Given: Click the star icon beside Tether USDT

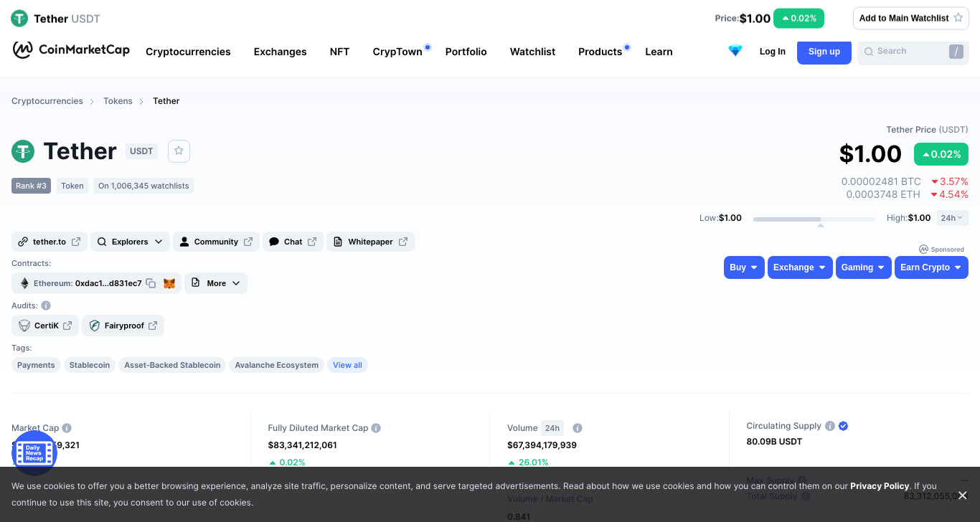Looking at the screenshot, I should pos(179,151).
